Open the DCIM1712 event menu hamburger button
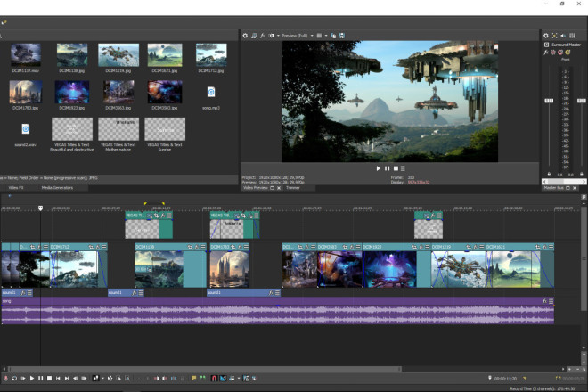 (104, 247)
